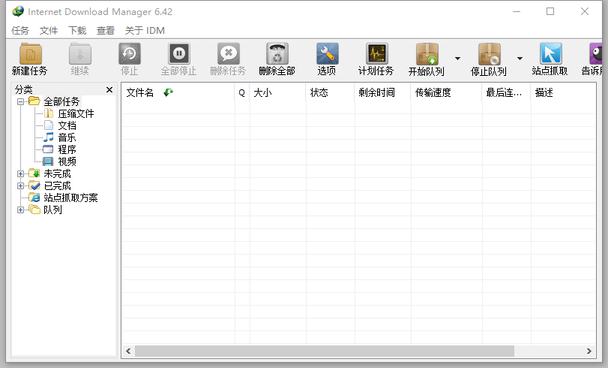This screenshot has width=608, height=368.
Task: Open 选项 (options) wrench icon
Action: pyautogui.click(x=327, y=54)
